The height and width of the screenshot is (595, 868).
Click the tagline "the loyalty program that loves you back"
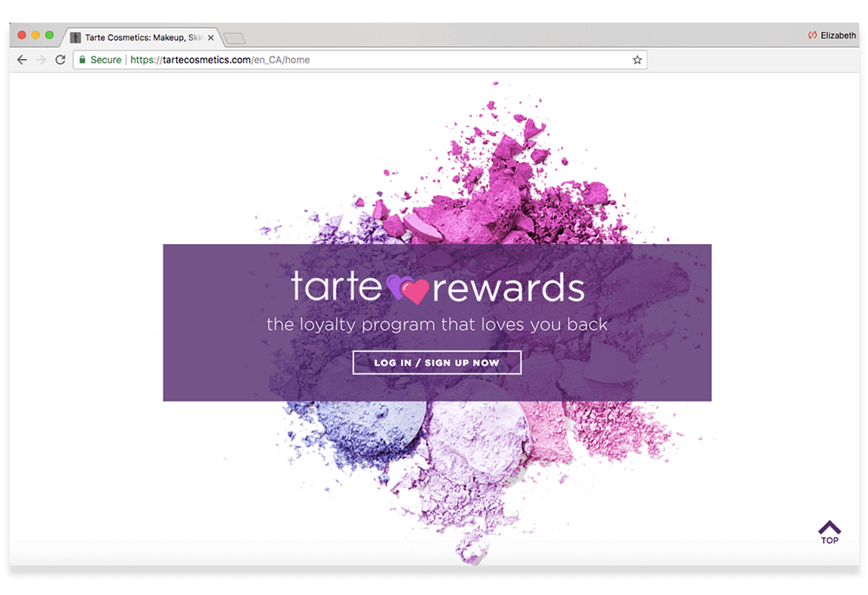tap(437, 325)
